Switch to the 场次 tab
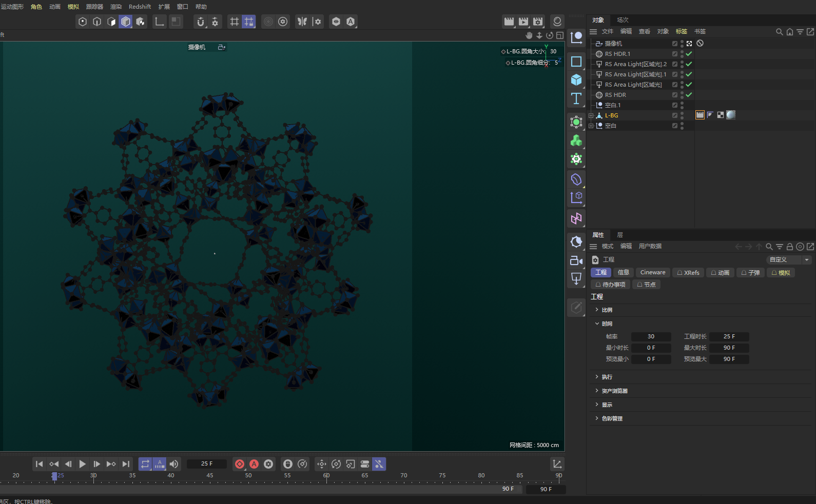 tap(623, 20)
